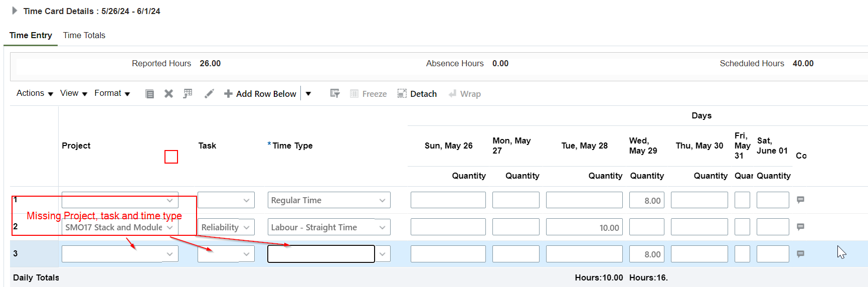Open the comment icon for row 3

click(800, 254)
